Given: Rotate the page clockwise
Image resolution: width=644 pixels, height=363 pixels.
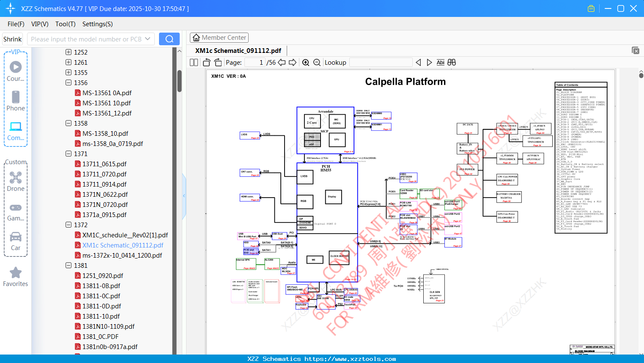Looking at the screenshot, I should [x=218, y=62].
